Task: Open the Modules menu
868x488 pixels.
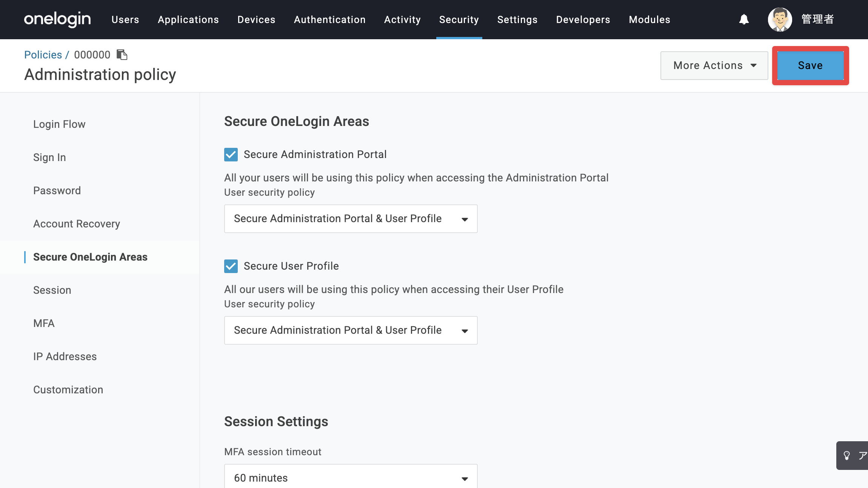Action: pyautogui.click(x=649, y=20)
